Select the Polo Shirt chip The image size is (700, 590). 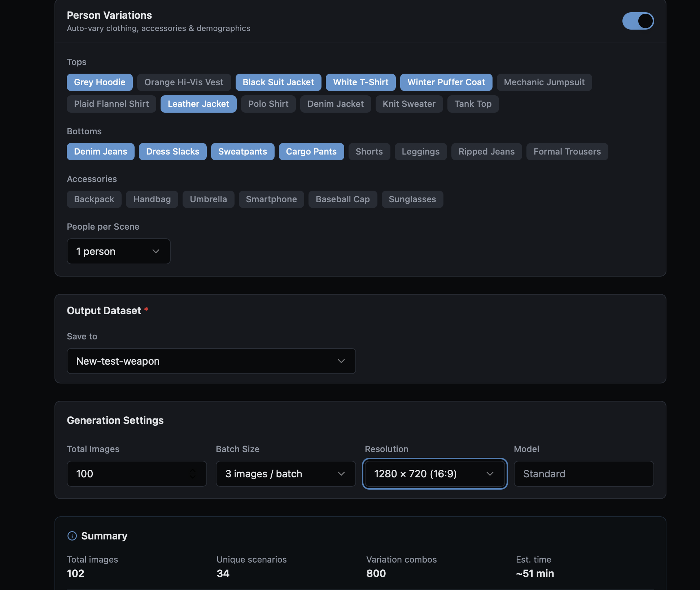[x=268, y=104]
